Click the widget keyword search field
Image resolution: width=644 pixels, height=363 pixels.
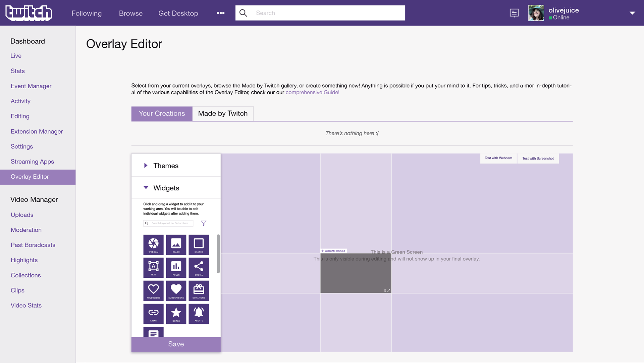pyautogui.click(x=168, y=223)
